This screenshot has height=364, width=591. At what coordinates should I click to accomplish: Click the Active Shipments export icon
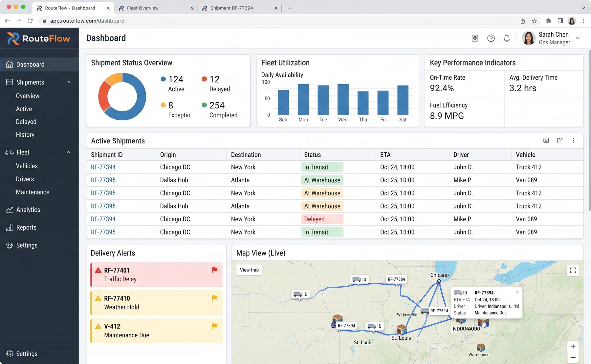(560, 141)
